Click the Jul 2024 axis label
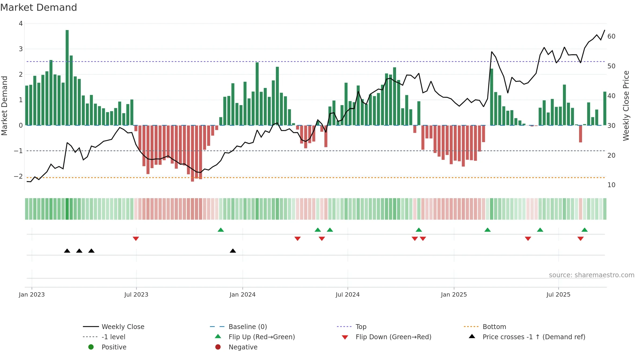Viewport: 644px width, 362px height. click(x=348, y=295)
